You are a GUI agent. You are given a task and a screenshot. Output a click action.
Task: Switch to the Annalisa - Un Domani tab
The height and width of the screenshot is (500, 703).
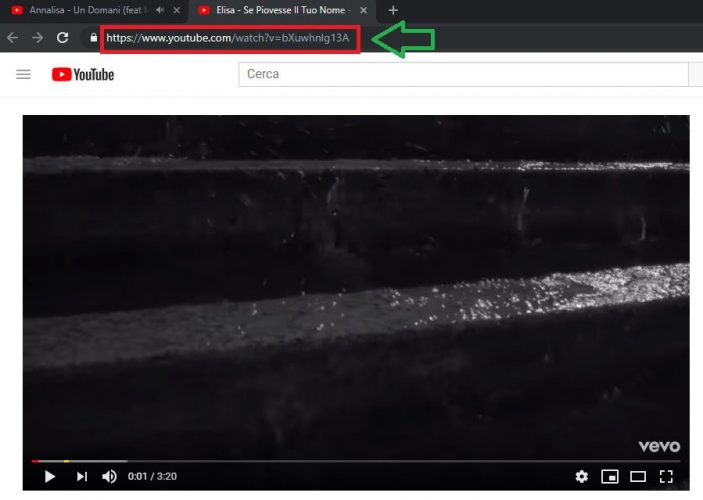(80, 10)
